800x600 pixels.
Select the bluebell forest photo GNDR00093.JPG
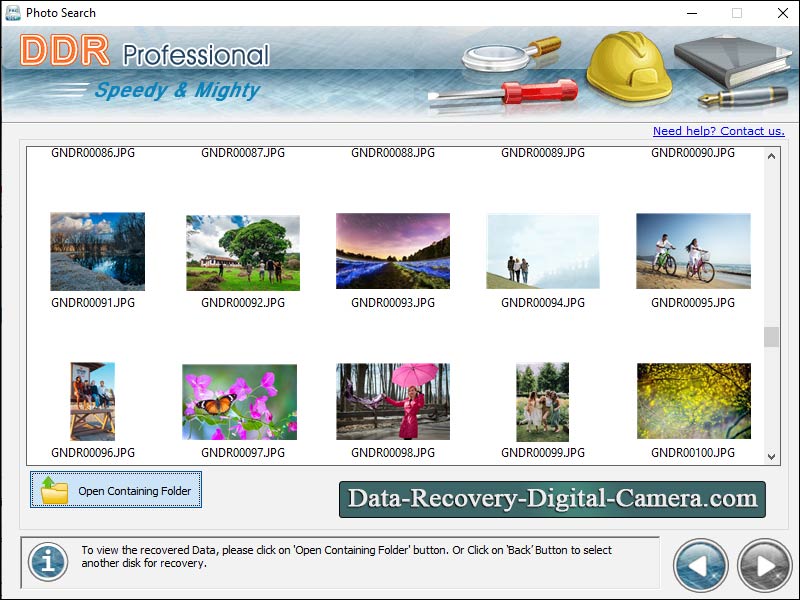[x=393, y=251]
